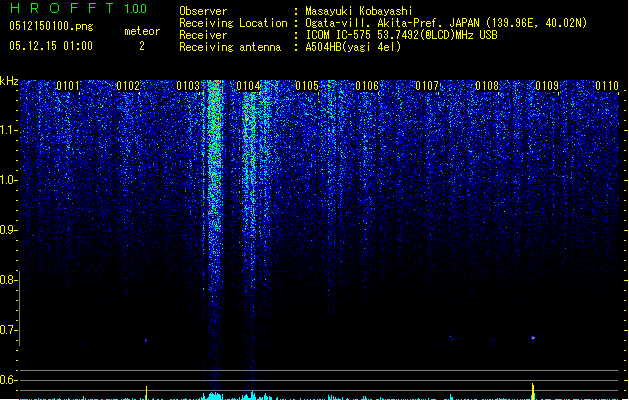629x400 pixels.
Task: Click the 0.7 kHz axis label
Action: 8,330
